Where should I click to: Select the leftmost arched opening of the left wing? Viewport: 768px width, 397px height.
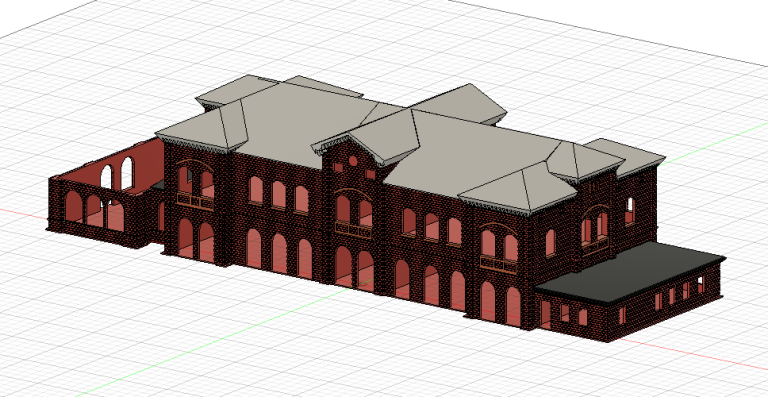pyautogui.click(x=73, y=207)
